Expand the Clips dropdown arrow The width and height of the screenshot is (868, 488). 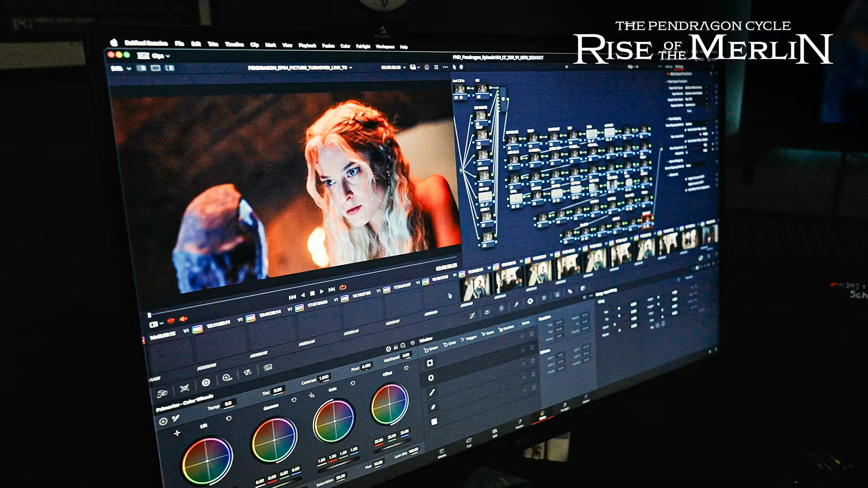click(168, 56)
